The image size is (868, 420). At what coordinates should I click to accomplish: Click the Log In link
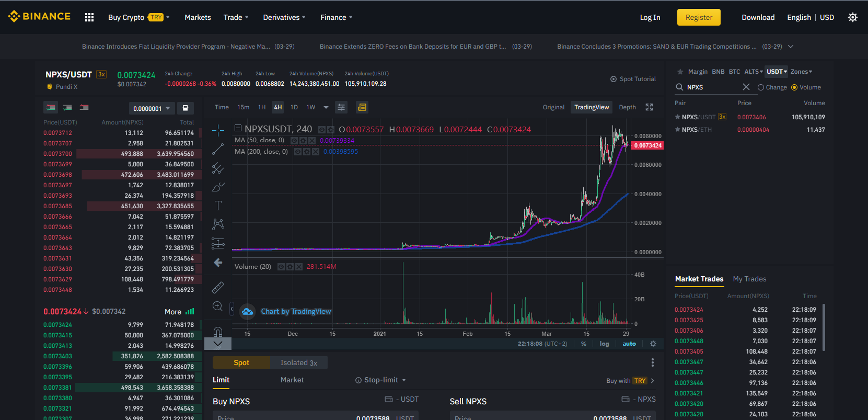point(650,17)
